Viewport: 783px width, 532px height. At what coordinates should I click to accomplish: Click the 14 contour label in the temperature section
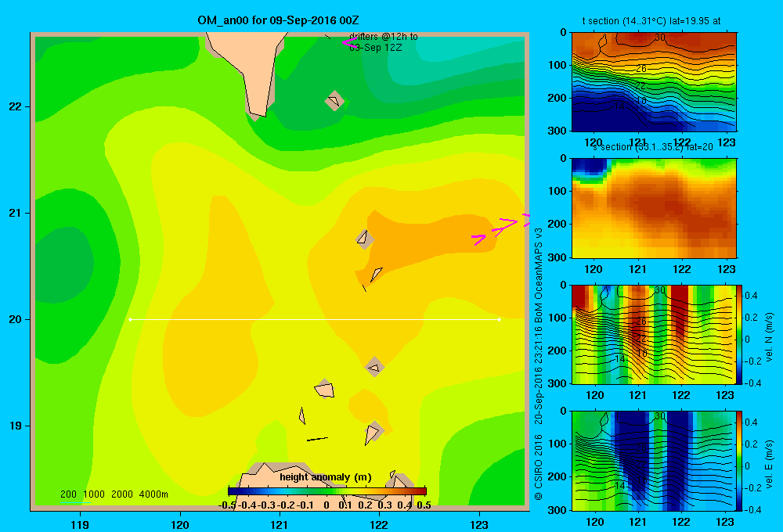(x=619, y=106)
